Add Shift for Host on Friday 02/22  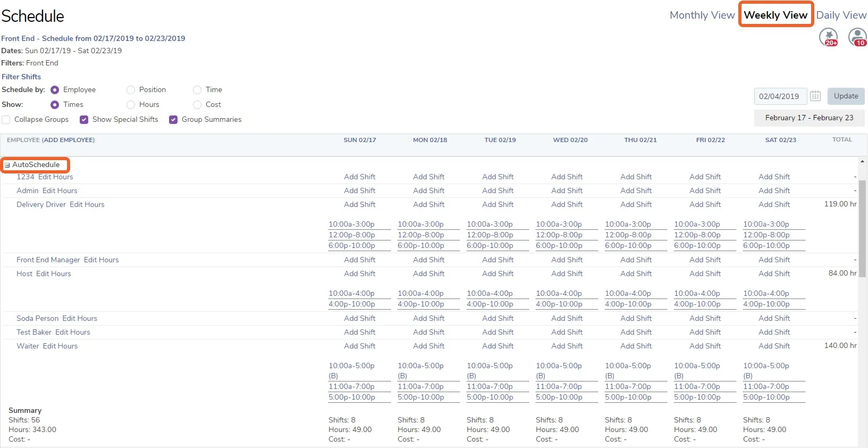705,273
